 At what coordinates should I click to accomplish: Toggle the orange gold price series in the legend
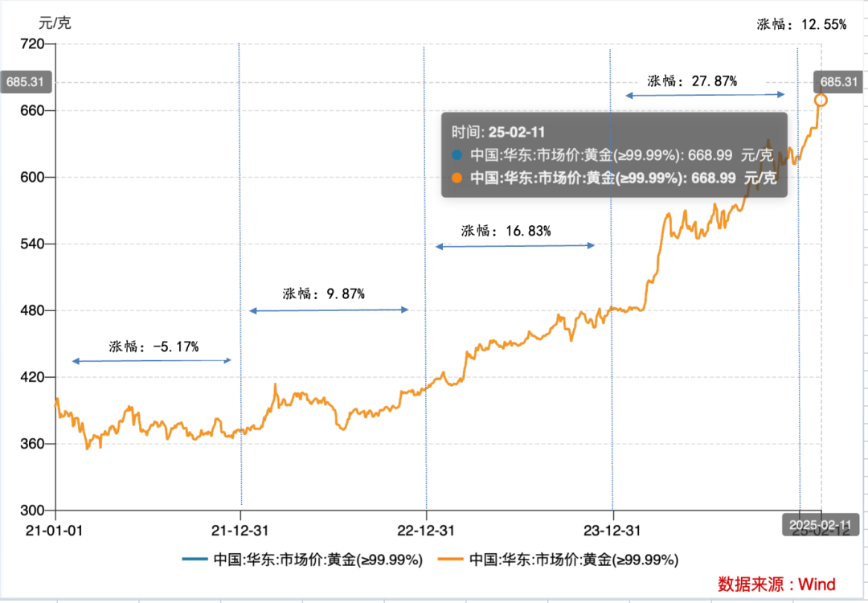pyautogui.click(x=558, y=560)
